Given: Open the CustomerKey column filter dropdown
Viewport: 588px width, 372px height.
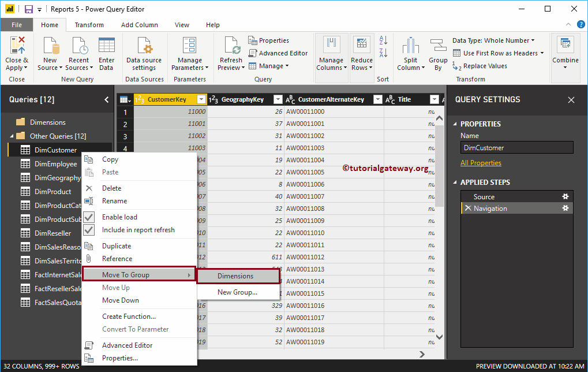Looking at the screenshot, I should coord(200,99).
